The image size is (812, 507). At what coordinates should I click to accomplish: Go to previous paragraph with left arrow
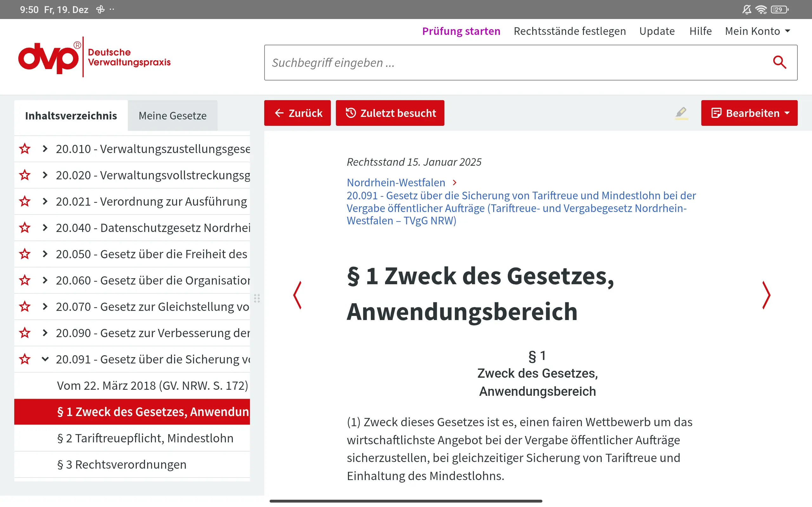point(297,295)
